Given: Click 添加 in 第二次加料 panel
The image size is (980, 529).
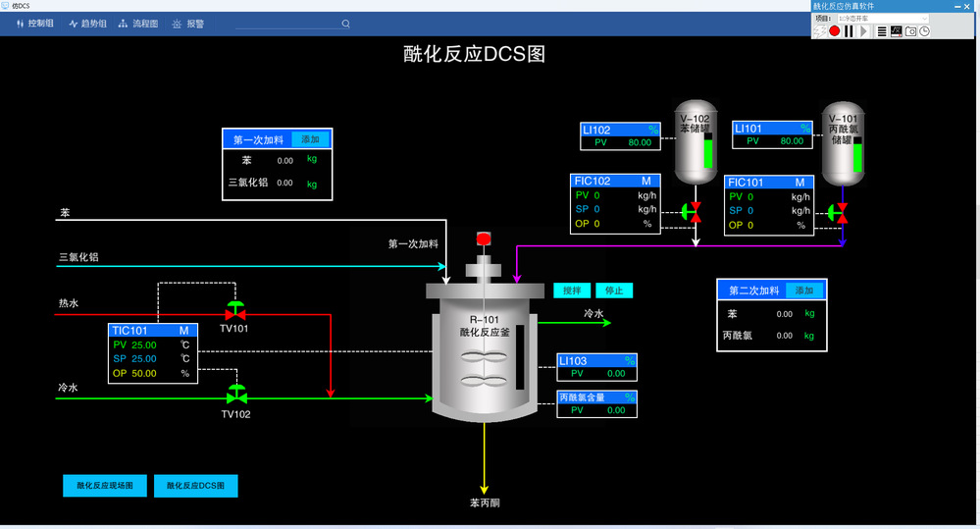Looking at the screenshot, I should coord(803,291).
